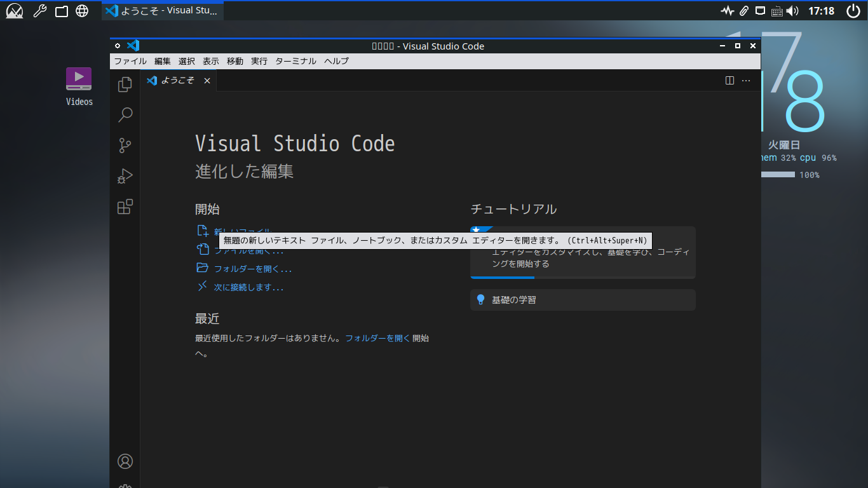
Task: Open the settings wrench in top panel
Action: coord(39,11)
